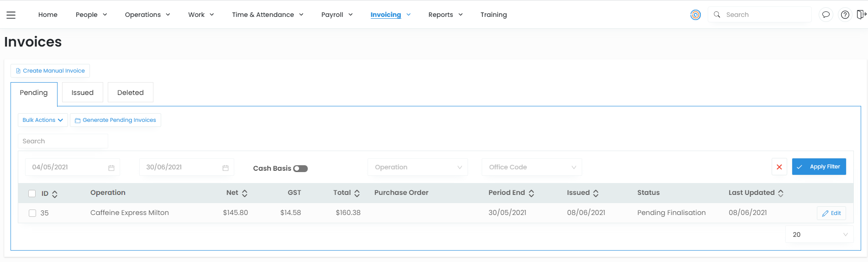The height and width of the screenshot is (262, 868).
Task: Open calendar for 30/06/2021 end date
Action: [225, 168]
